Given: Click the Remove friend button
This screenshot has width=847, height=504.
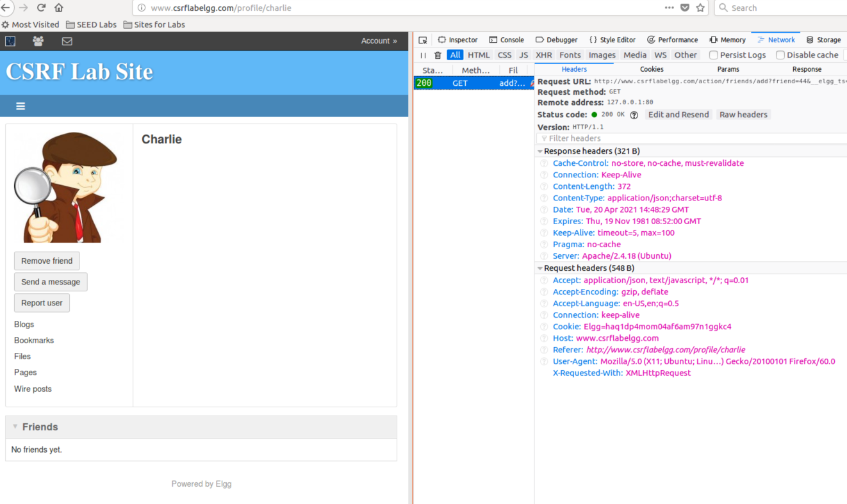Looking at the screenshot, I should [47, 261].
